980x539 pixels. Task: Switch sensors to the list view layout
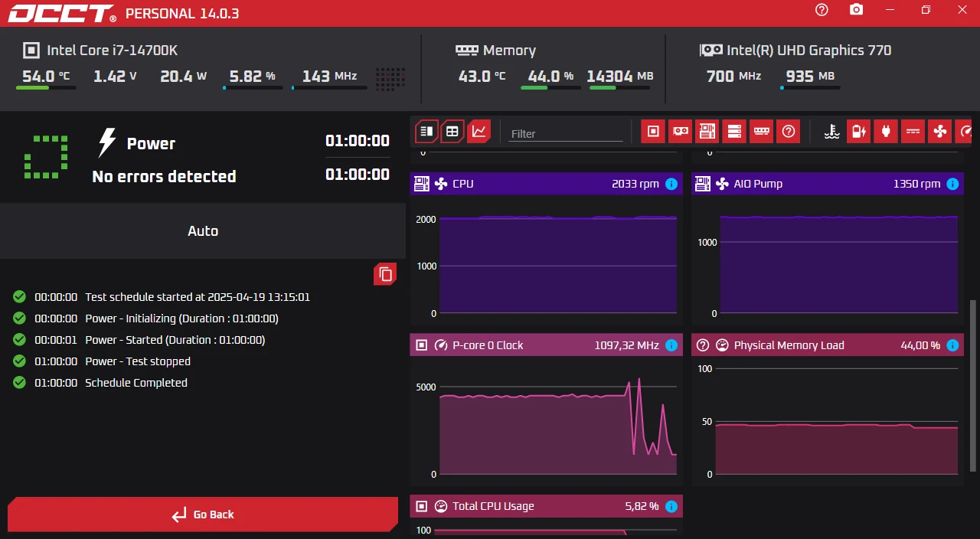[427, 132]
